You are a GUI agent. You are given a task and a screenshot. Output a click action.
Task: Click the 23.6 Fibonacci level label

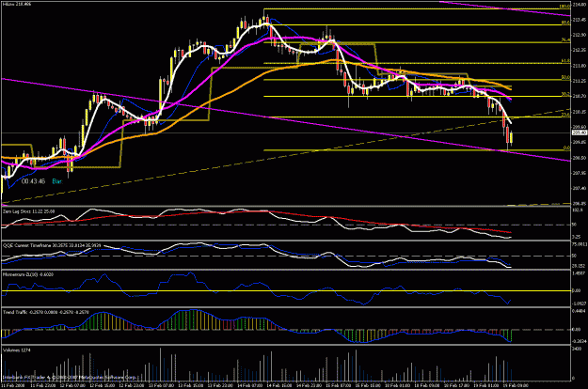point(565,115)
